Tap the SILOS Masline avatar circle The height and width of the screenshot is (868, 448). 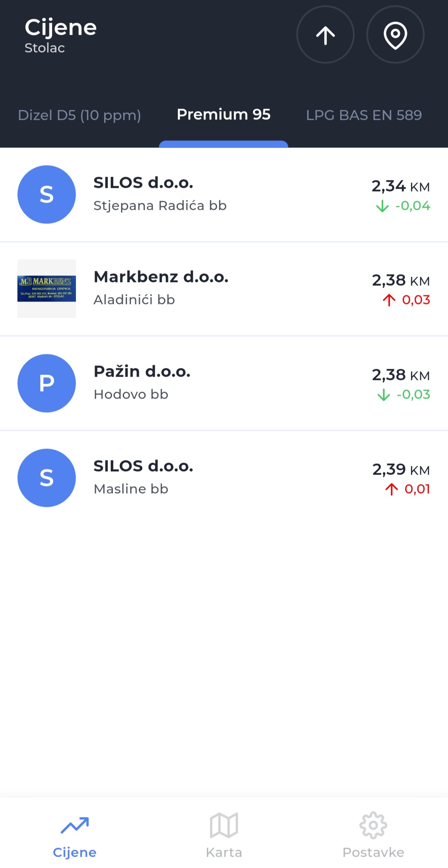click(46, 478)
